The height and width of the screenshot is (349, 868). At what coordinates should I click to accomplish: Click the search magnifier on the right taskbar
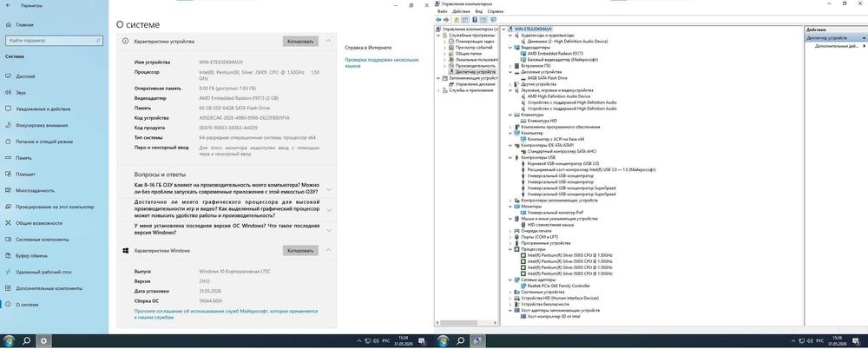(x=461, y=340)
